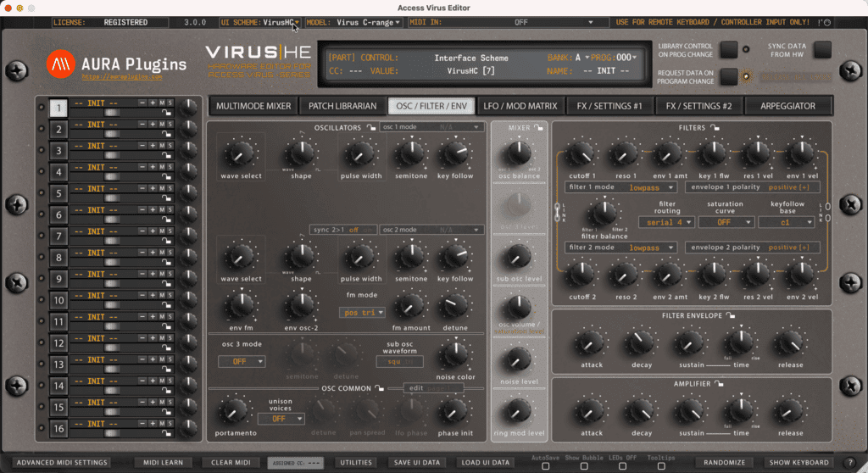Open the unison voices dropdown
Image resolution: width=868 pixels, height=473 pixels.
click(x=281, y=419)
